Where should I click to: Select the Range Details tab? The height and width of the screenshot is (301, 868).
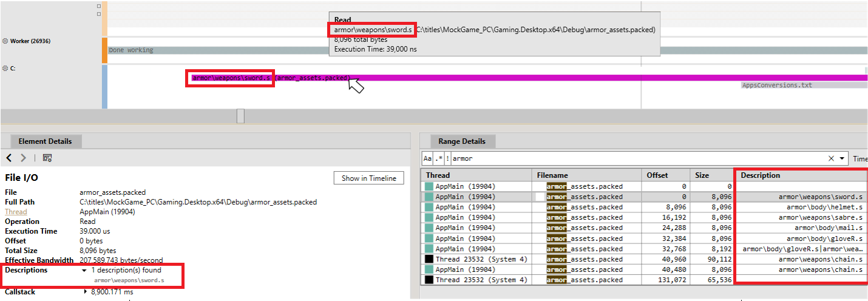click(462, 141)
